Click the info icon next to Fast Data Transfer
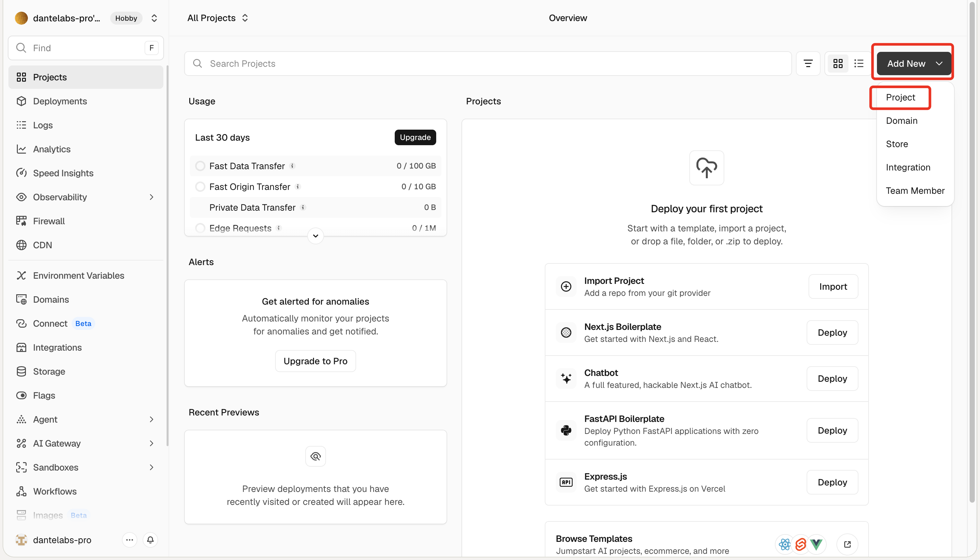The image size is (980, 560). (x=292, y=166)
